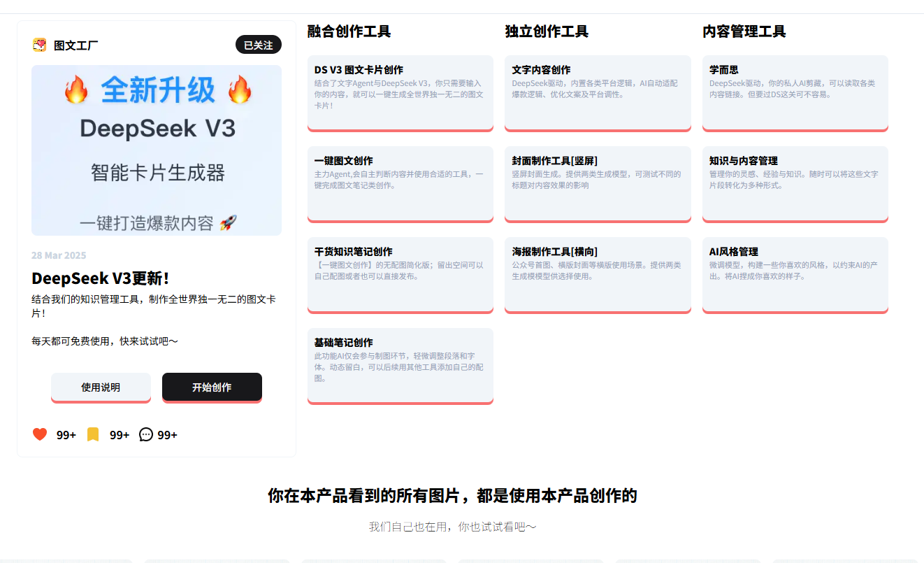Select the 知识与内容管理 card
924x563 pixels.
point(795,183)
